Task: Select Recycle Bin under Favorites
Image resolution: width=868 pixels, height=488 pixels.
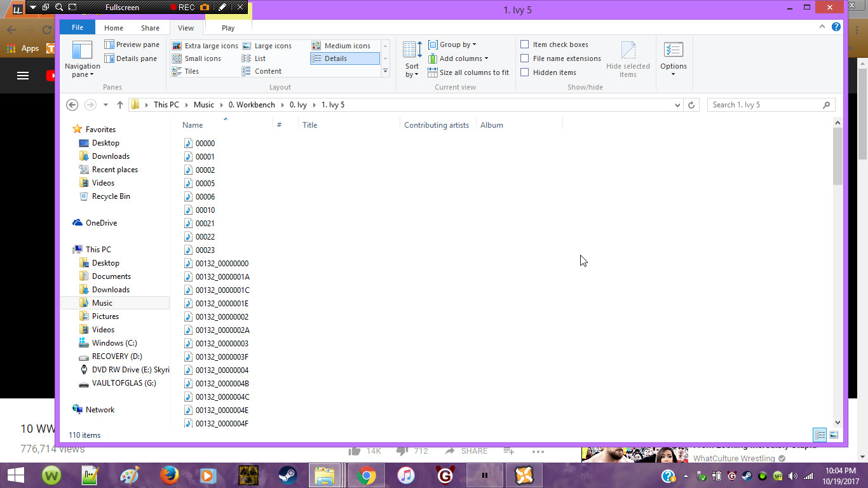Action: pos(111,196)
